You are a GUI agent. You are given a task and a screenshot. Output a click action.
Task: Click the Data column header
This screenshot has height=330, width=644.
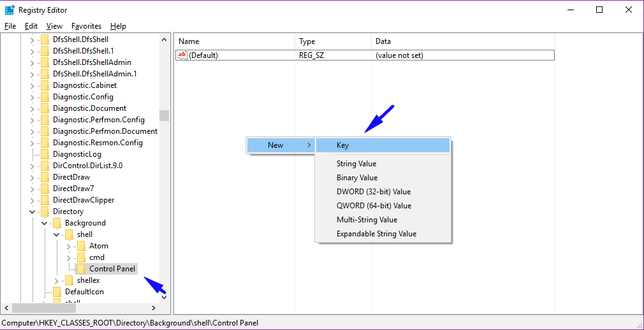tap(383, 41)
